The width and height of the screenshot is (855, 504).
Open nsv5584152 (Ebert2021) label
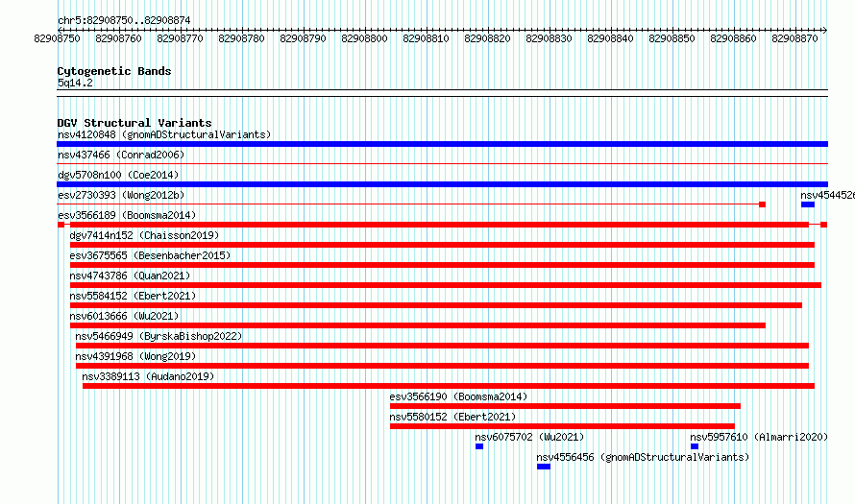point(133,296)
